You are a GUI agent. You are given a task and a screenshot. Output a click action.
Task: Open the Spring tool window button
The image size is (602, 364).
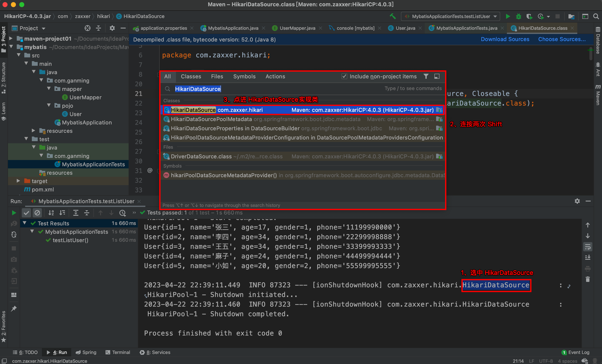coord(86,352)
